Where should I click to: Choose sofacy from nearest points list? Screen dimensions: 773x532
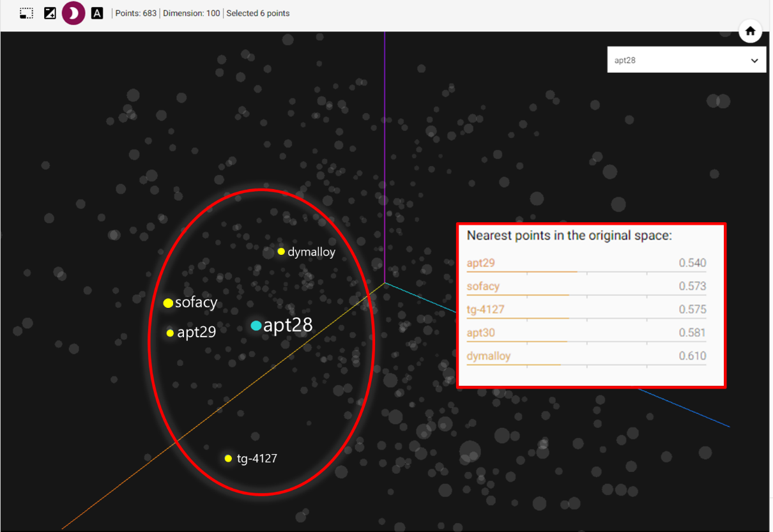483,286
